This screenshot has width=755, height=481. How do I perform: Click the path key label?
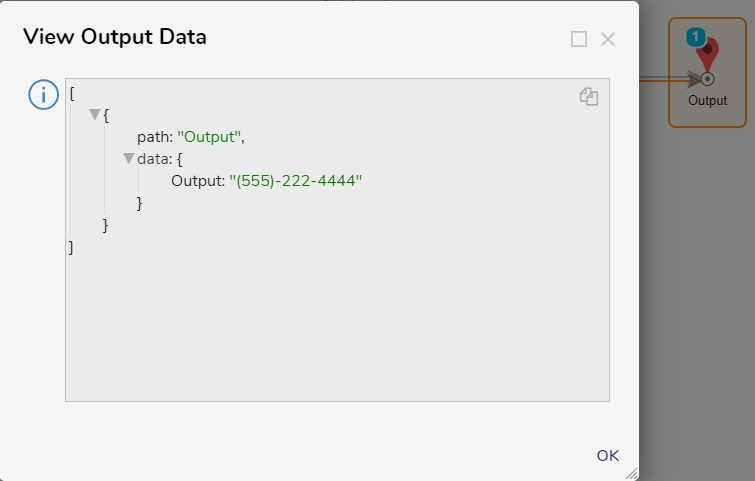[155, 137]
